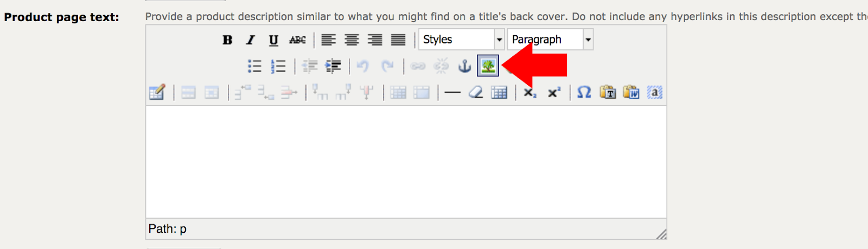Screen dimensions: 868x249
Task: Toggle underline formatting
Action: [x=273, y=40]
